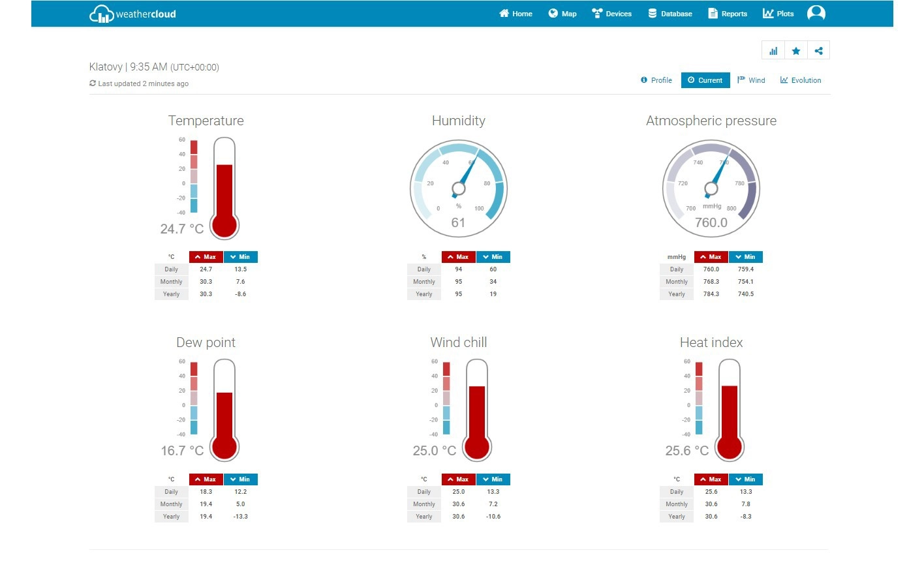Select the Current tab
The width and height of the screenshot is (924, 561).
705,80
